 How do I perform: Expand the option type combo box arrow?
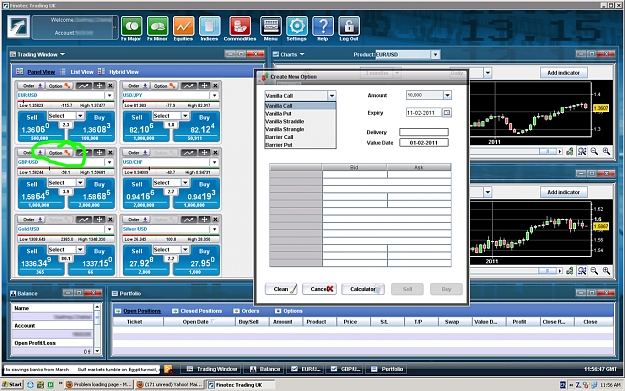[x=332, y=96]
